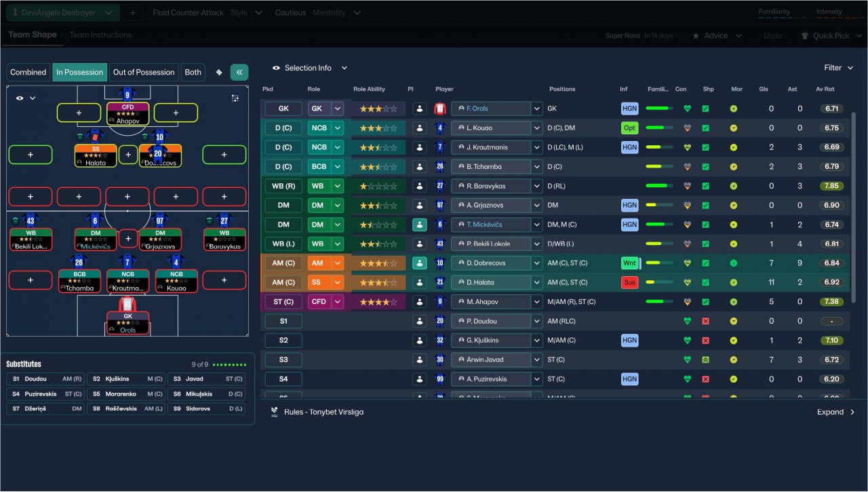Open player instructions icon for F. Orols
The width and height of the screenshot is (868, 492).
pos(420,109)
